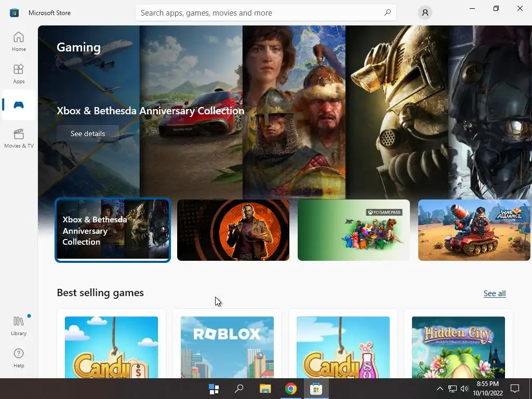Viewport: 532px width, 399px height.
Task: Click the search magnifier icon in search box
Action: (x=388, y=12)
